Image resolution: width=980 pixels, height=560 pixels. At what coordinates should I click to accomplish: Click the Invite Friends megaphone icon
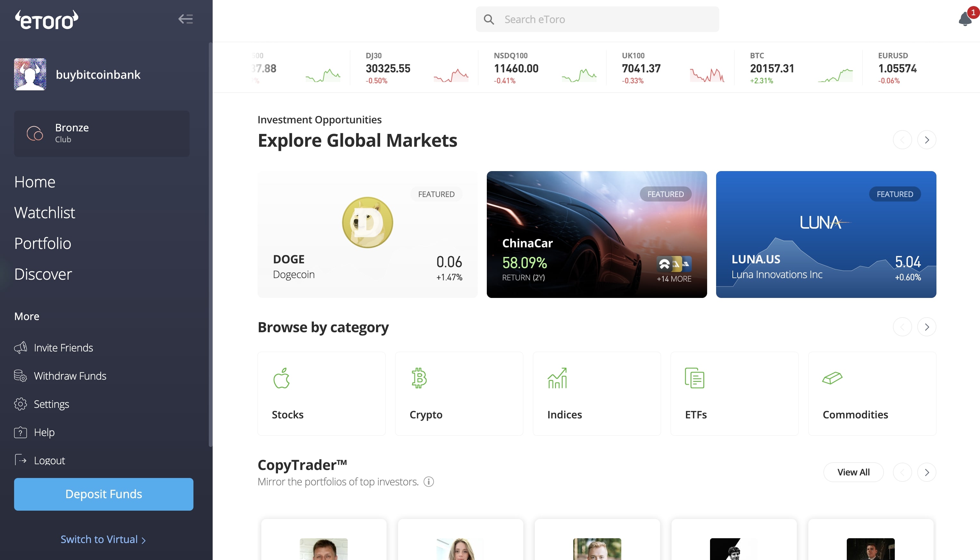click(x=20, y=347)
